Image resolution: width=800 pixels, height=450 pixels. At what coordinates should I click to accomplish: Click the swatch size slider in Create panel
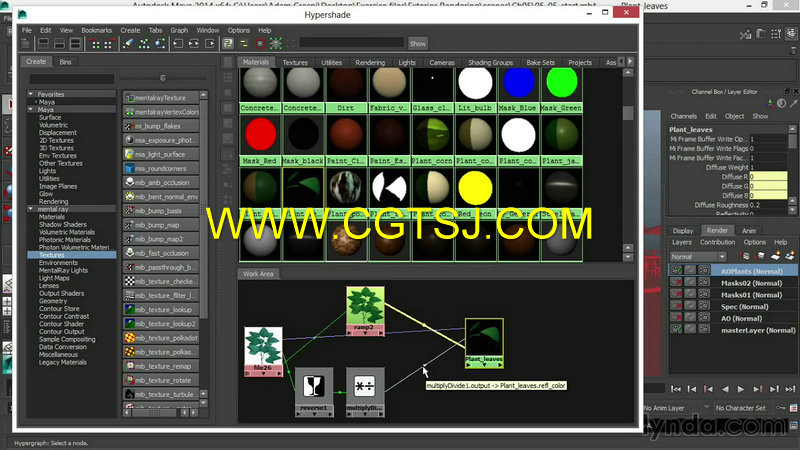tap(163, 78)
